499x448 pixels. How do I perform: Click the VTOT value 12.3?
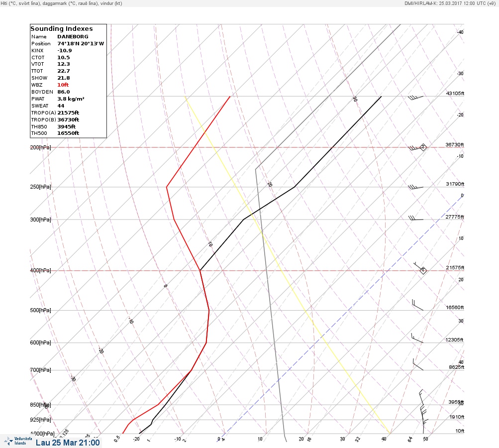[64, 64]
